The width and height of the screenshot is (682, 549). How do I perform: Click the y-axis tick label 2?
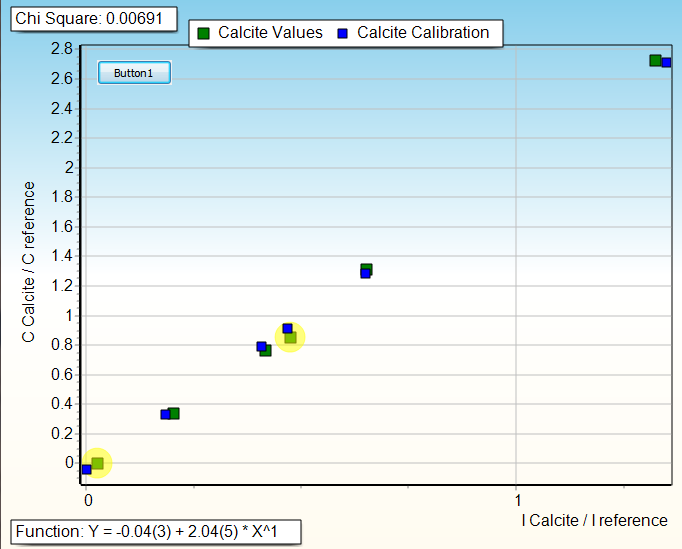click(69, 167)
